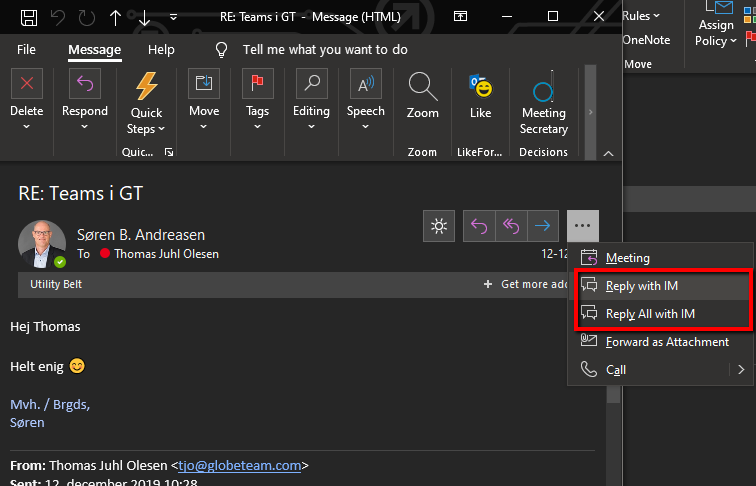Choose Forward as Attachment menu entry
Viewport: 756px width, 486px height.
[x=660, y=342]
